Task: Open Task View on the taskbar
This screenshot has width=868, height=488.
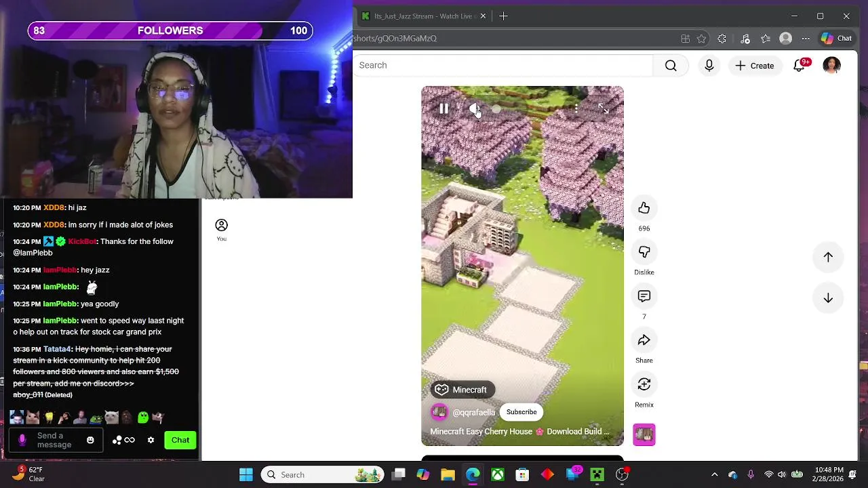Action: [x=399, y=474]
